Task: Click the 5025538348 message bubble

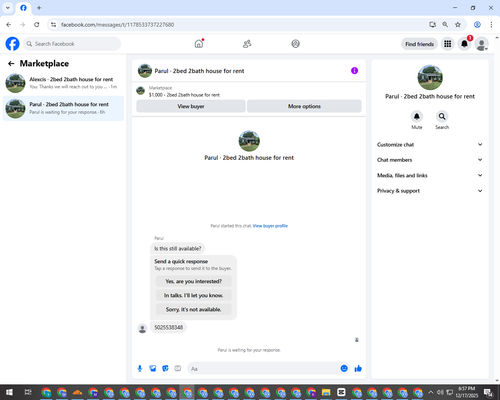Action: (169, 327)
